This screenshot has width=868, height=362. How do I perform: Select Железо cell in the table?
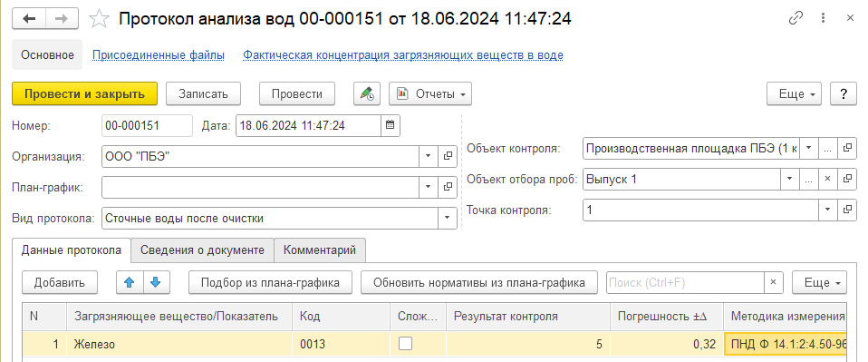point(179,344)
